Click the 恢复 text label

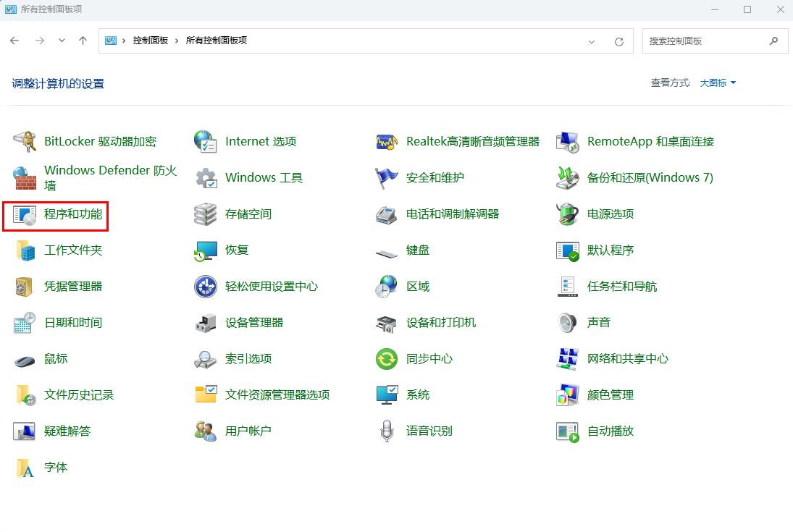pos(237,250)
